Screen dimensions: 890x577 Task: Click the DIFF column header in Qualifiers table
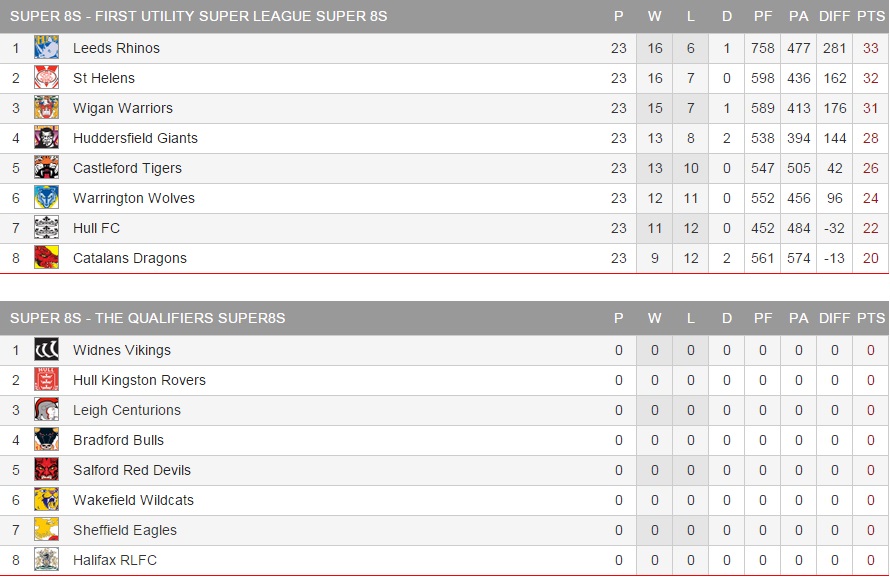click(x=834, y=318)
